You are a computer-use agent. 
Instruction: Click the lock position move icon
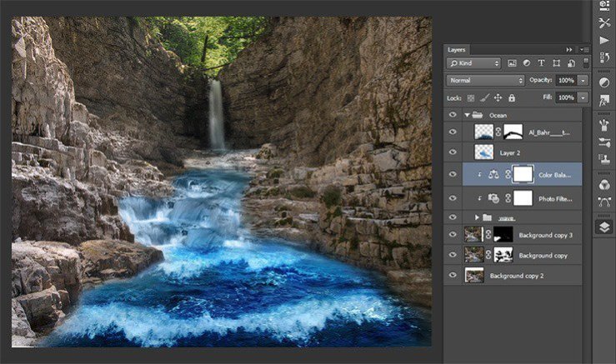[498, 98]
